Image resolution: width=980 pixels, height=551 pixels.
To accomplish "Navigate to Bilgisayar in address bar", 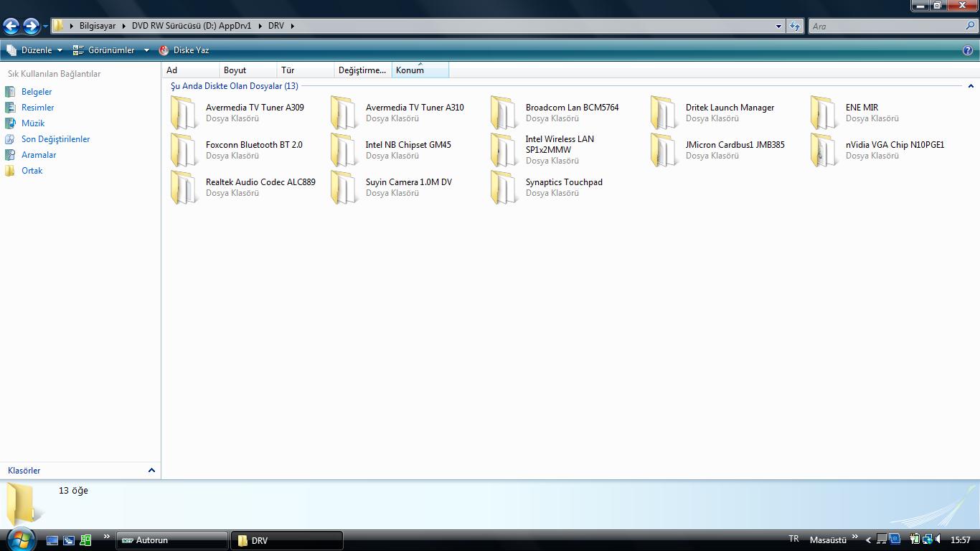I will [98, 26].
